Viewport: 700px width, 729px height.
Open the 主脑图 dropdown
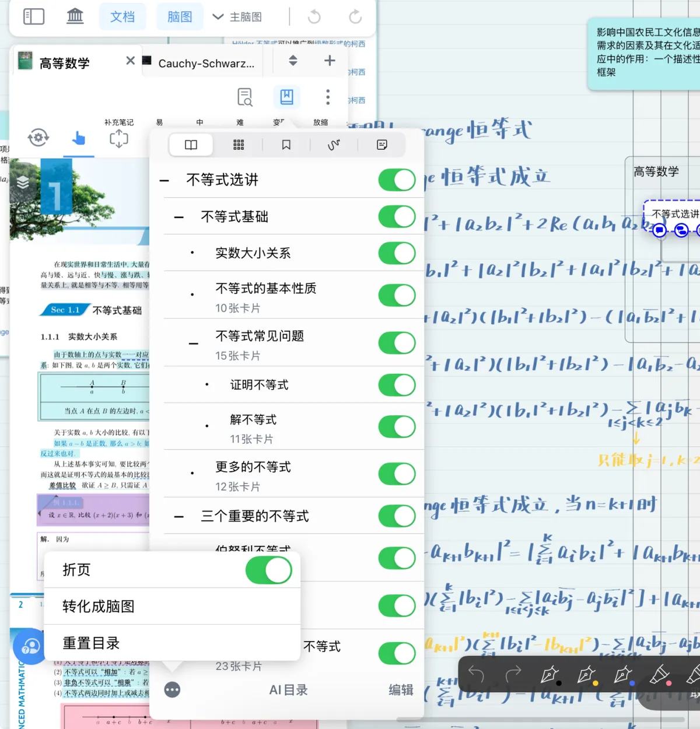(237, 17)
